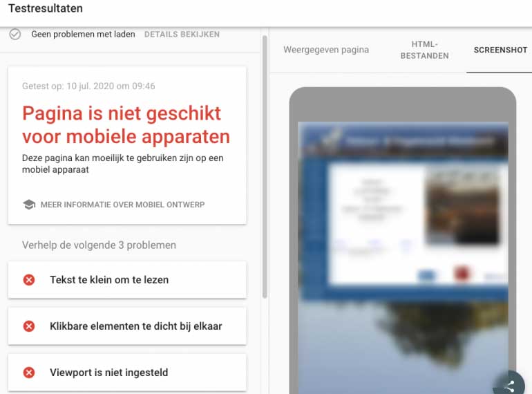This screenshot has height=394, width=532.
Task: Click 'Geen problemen met laden' text
Action: coord(83,35)
